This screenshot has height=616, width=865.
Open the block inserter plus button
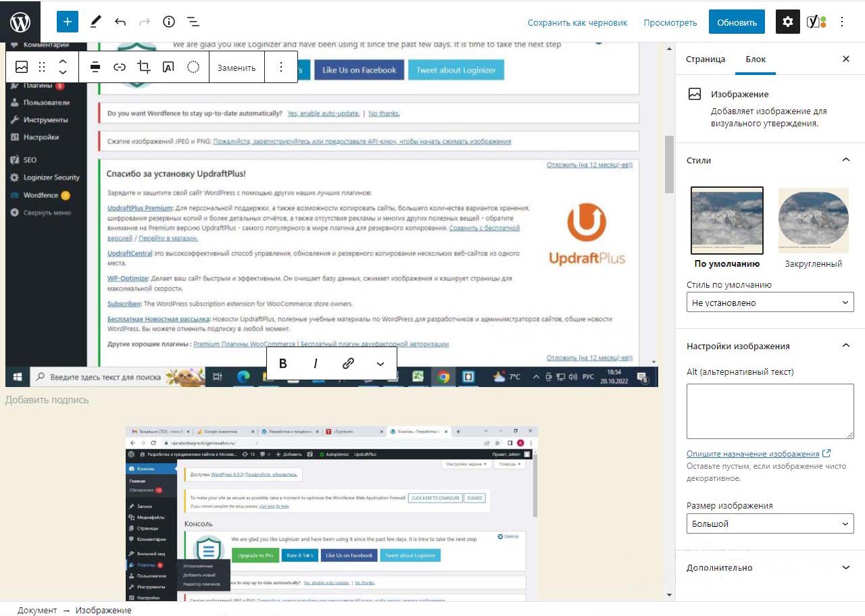coord(68,22)
